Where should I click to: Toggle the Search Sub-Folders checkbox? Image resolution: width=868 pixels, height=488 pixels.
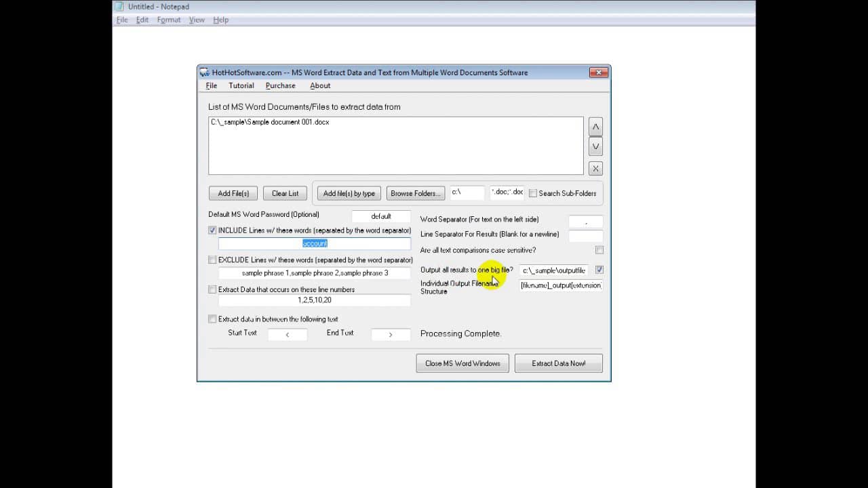pos(533,193)
